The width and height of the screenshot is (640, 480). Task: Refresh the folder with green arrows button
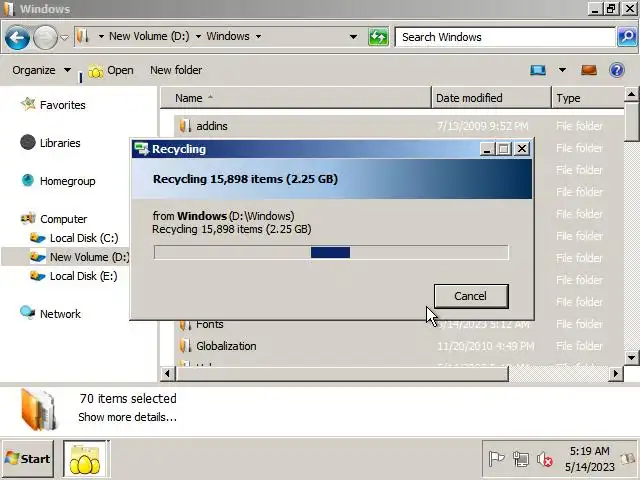[378, 38]
